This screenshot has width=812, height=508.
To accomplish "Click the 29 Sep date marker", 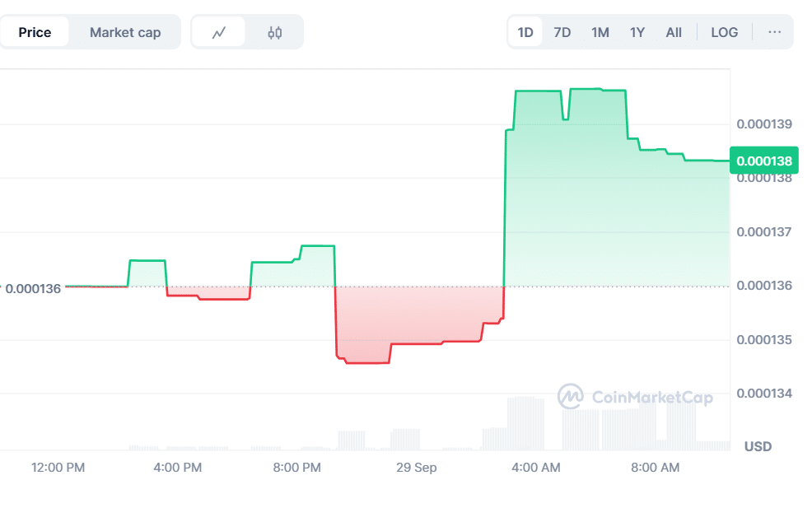I will [x=417, y=468].
